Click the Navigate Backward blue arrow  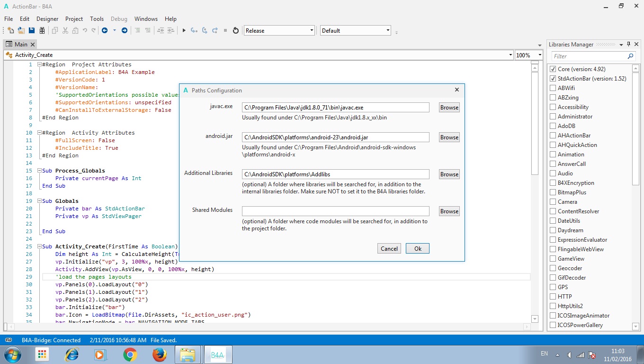(105, 30)
